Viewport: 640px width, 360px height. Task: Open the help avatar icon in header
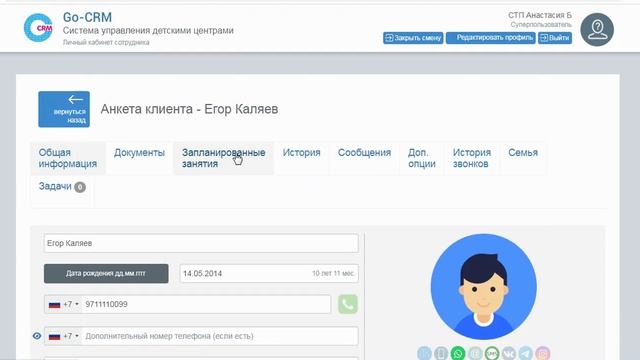pyautogui.click(x=597, y=29)
